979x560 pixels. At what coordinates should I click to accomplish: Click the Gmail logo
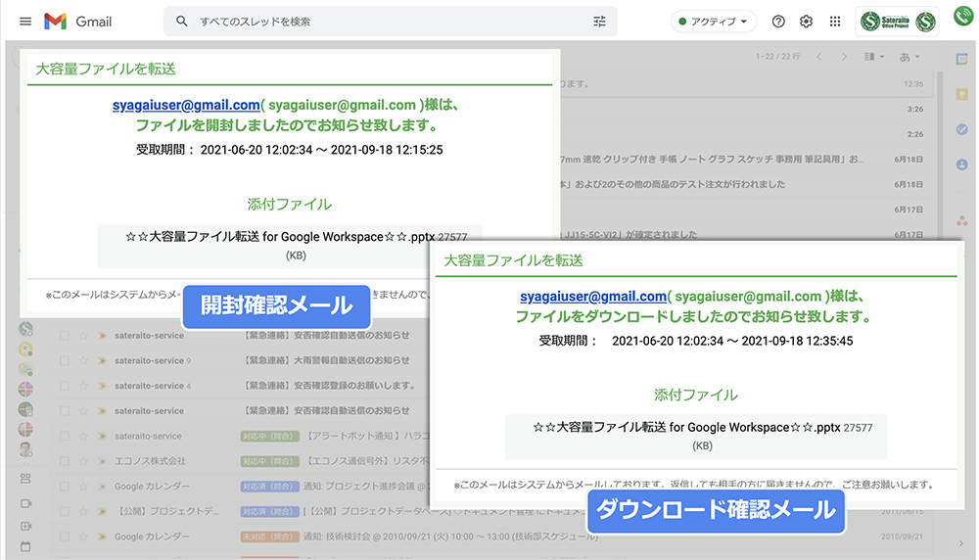pyautogui.click(x=78, y=22)
